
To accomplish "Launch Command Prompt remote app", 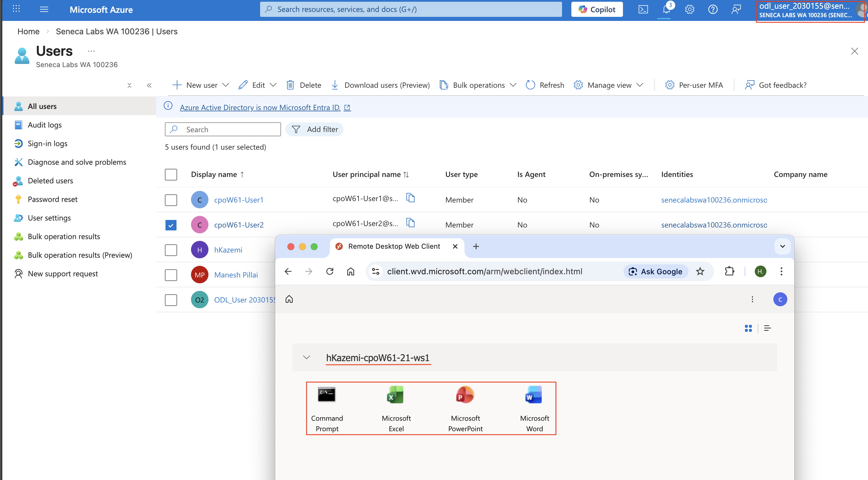I will pos(327,409).
